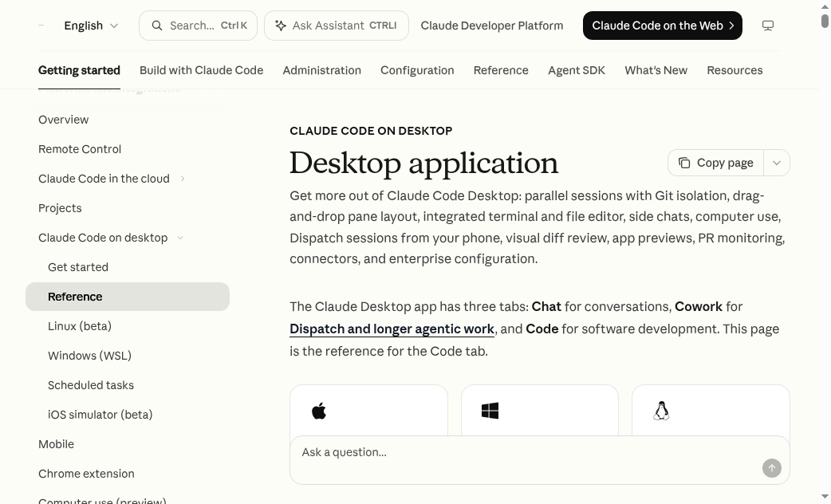
Task: Follow Dispatch and longer agentic work link
Action: (392, 329)
